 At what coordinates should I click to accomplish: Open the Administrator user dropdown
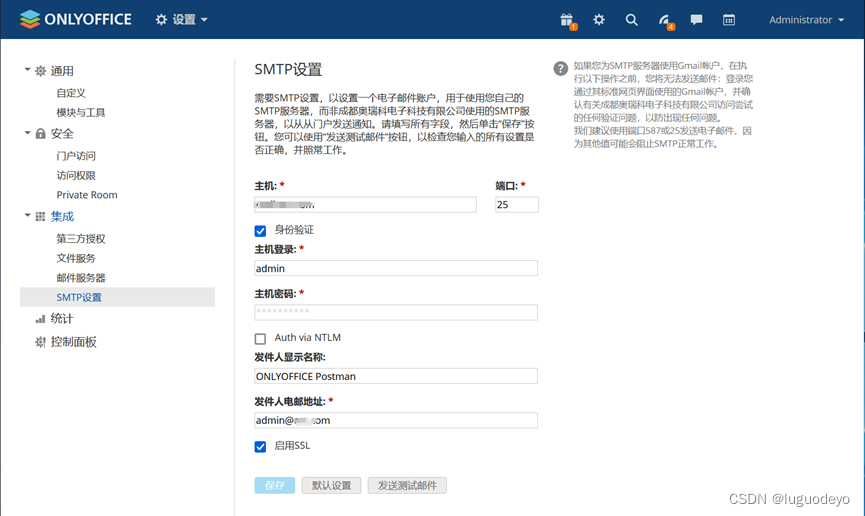tap(807, 20)
